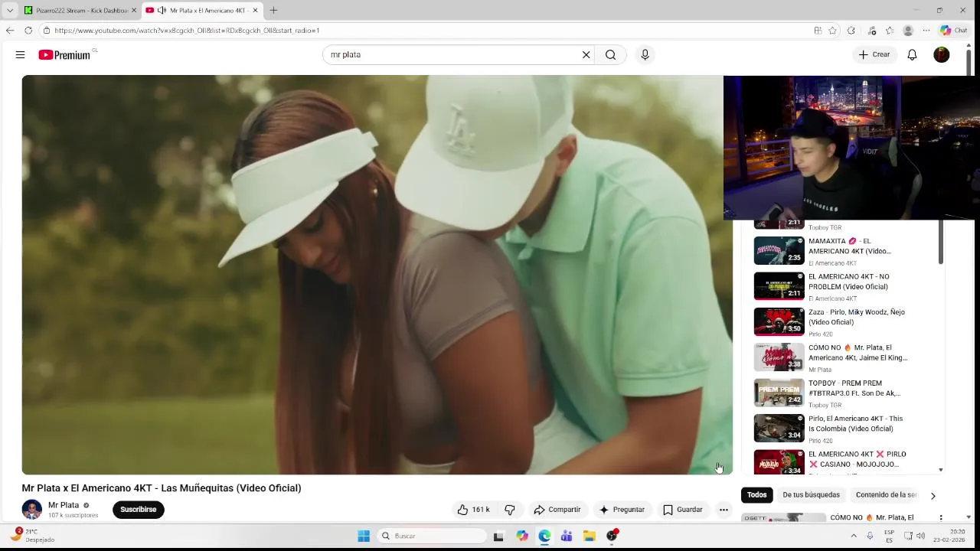The width and height of the screenshot is (980, 551).
Task: Open OBS Studio from taskbar
Action: click(x=612, y=536)
